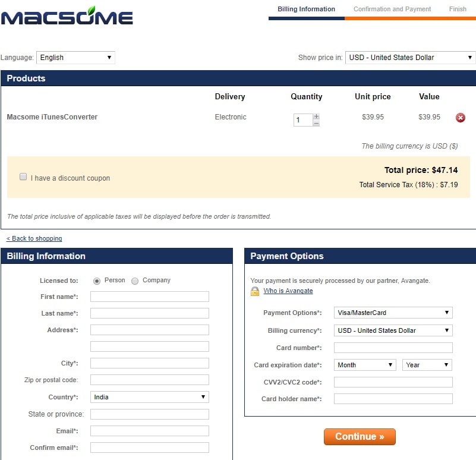Follow the 'Back to shopping' link
This screenshot has height=460, width=476.
click(34, 238)
